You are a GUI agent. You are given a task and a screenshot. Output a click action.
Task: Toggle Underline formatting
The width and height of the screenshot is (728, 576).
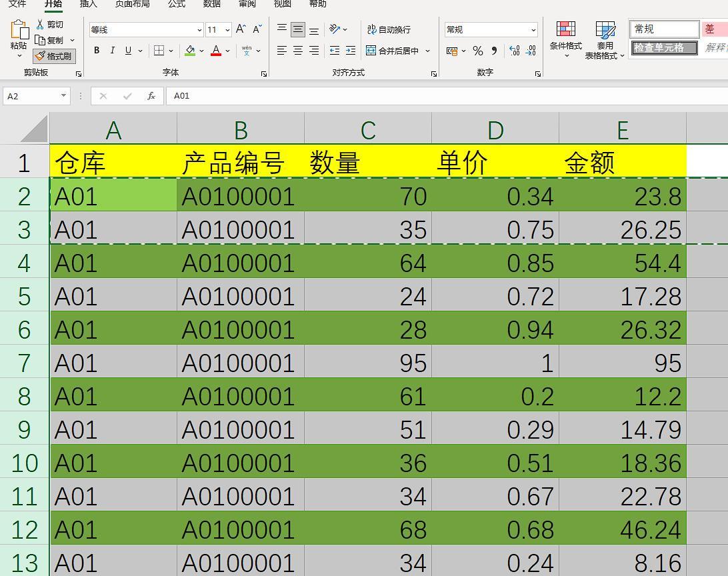(x=128, y=51)
